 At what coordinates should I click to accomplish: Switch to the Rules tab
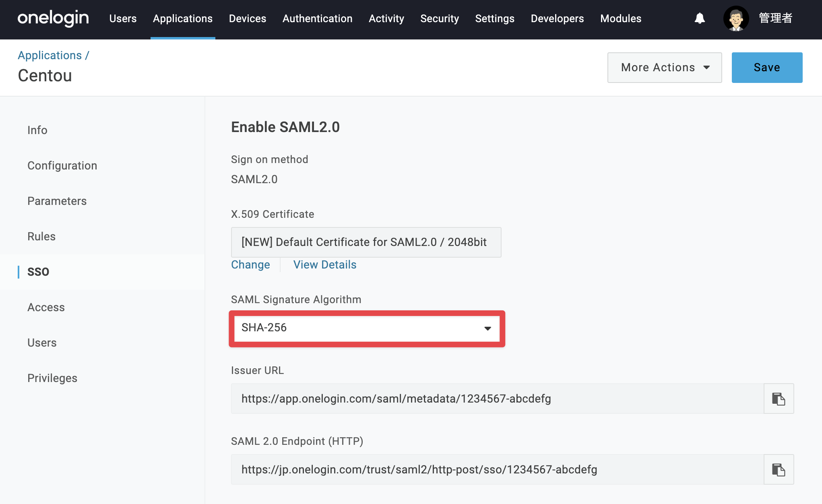pyautogui.click(x=41, y=236)
